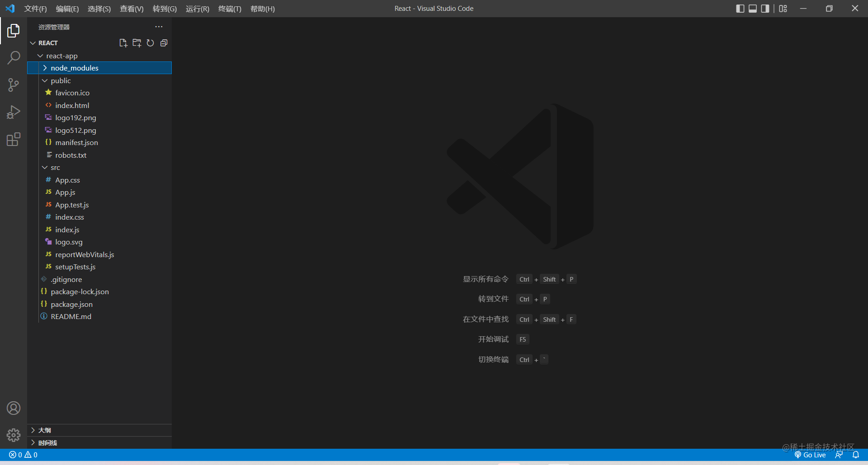Open the 运行(R) menu

(x=198, y=9)
